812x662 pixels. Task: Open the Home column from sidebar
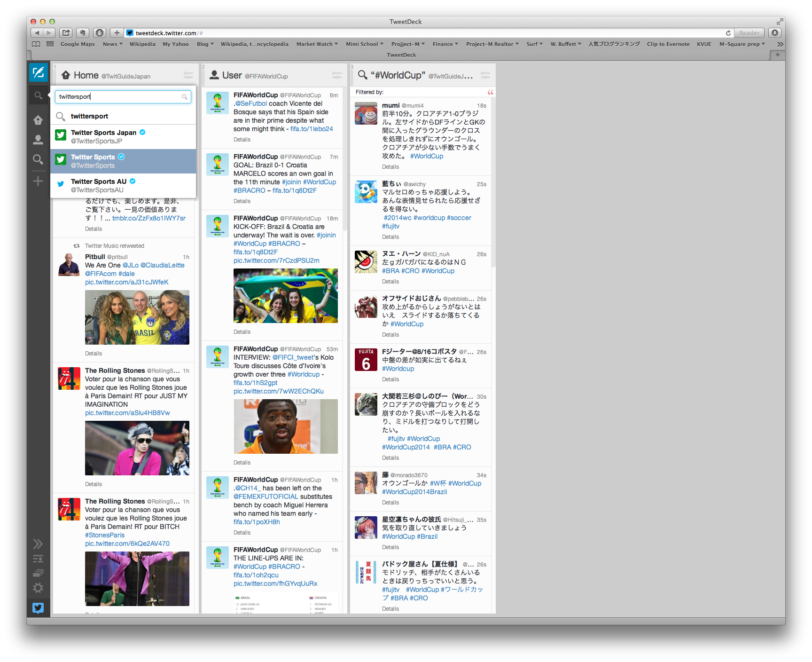click(x=38, y=120)
